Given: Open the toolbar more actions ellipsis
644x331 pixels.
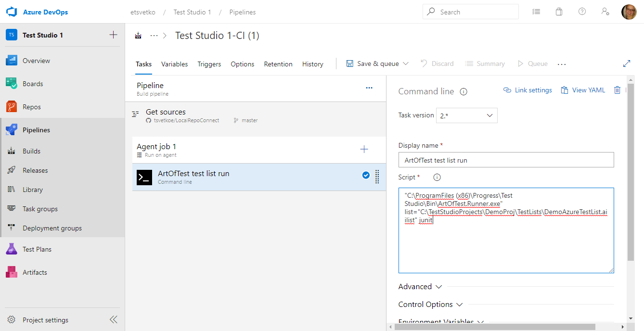Looking at the screenshot, I should (562, 64).
